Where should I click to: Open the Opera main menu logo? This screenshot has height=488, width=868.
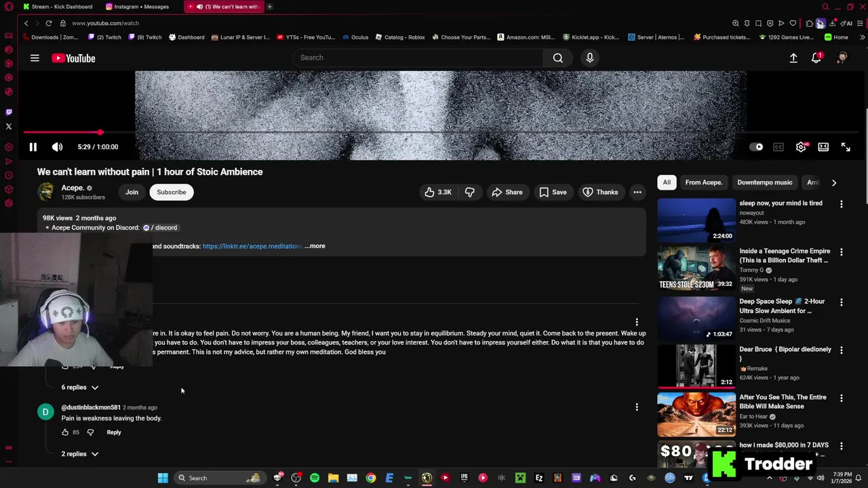(9, 7)
